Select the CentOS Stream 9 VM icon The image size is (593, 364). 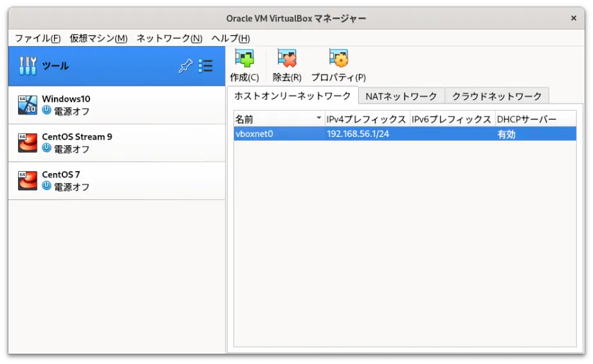pos(28,143)
